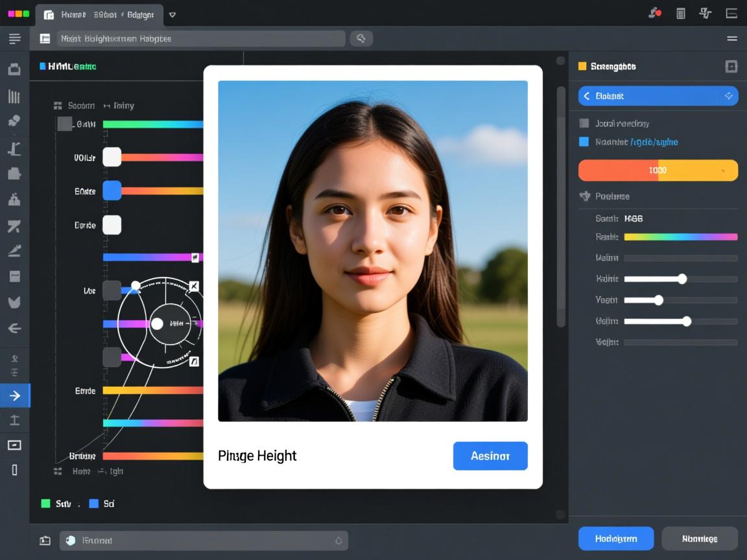Click the rainbow hue slider in right panel
The image size is (747, 560).
[680, 237]
